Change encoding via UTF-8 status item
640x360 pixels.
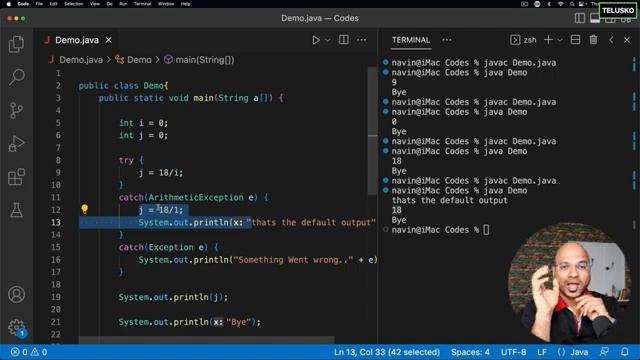513,352
